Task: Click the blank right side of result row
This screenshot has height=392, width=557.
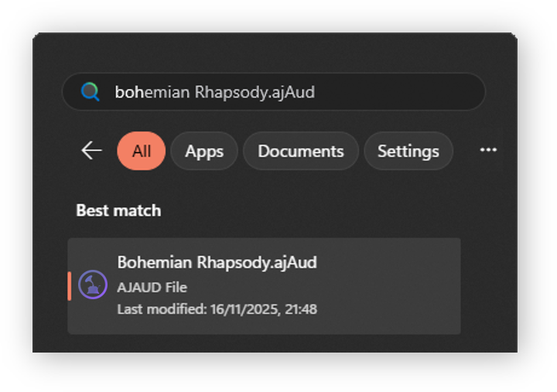Action: pyautogui.click(x=402, y=286)
